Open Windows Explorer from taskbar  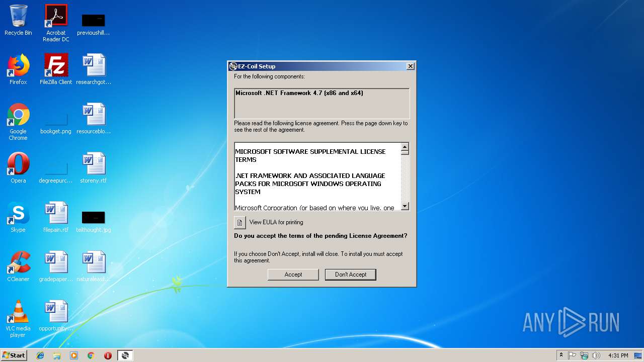click(x=57, y=355)
